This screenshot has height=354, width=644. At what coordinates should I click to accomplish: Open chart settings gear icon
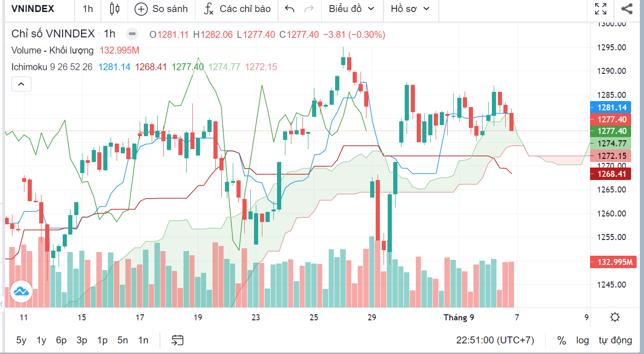coord(614,318)
